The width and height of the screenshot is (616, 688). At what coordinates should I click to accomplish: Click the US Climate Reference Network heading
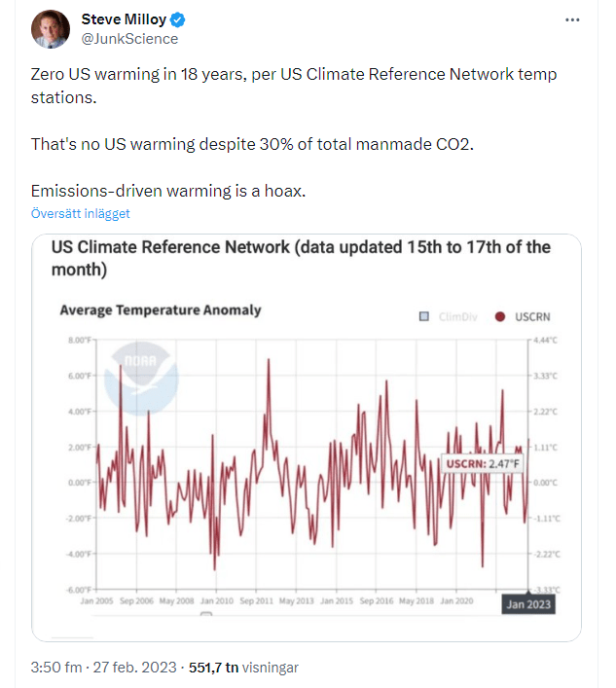301,258
